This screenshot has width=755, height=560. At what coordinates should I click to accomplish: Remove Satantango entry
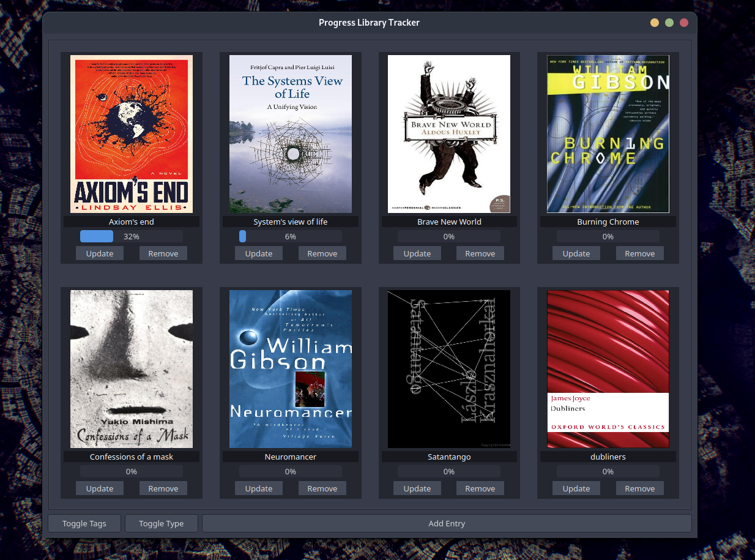tap(480, 488)
